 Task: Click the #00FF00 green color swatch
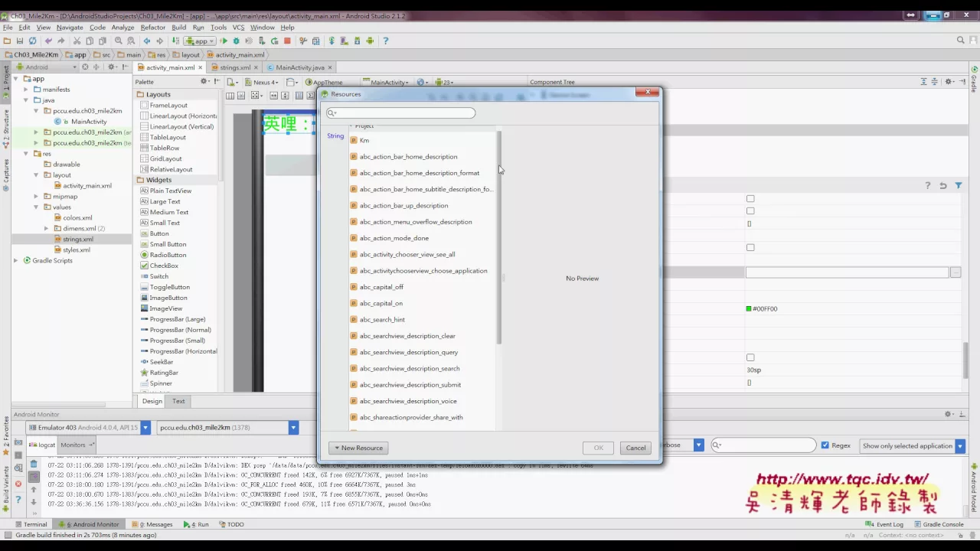749,309
